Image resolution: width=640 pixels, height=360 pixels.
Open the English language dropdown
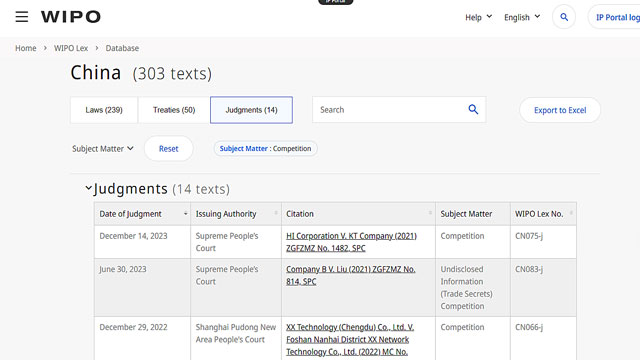point(522,17)
